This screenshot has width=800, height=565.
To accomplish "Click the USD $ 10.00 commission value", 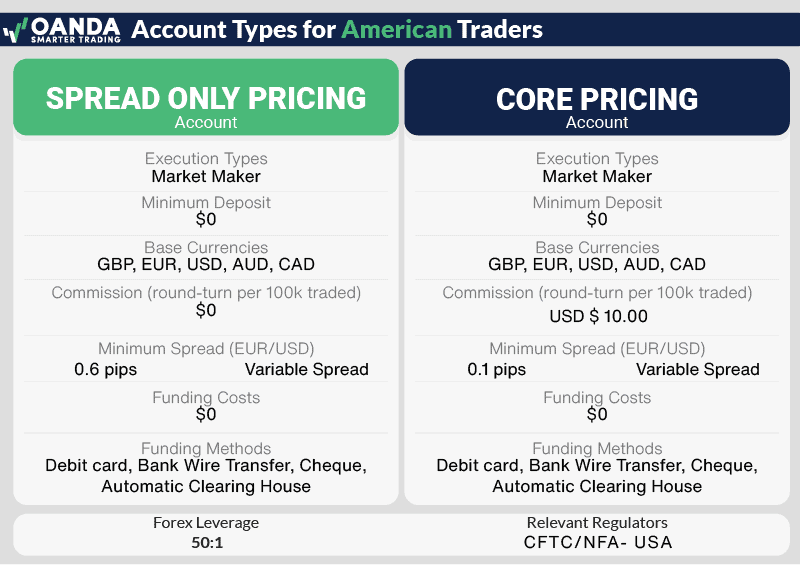I will pyautogui.click(x=598, y=316).
